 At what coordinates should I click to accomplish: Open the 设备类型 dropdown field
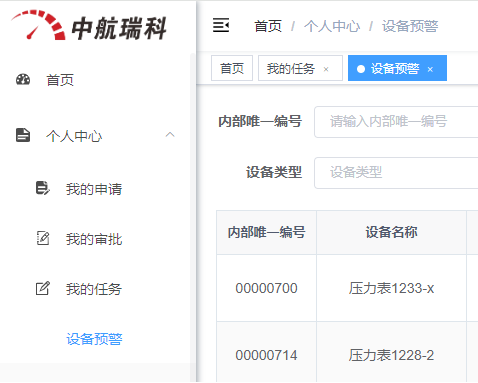(396, 173)
